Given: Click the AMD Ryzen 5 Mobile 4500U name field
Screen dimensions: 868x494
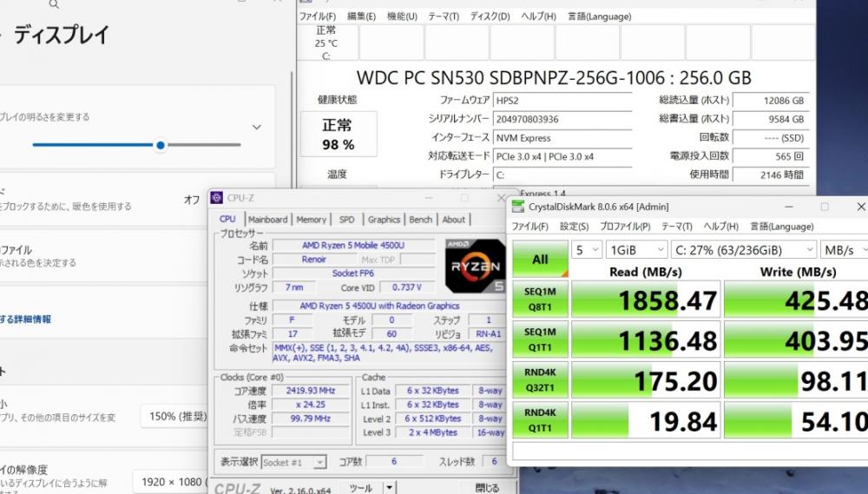Looking at the screenshot, I should pos(354,246).
